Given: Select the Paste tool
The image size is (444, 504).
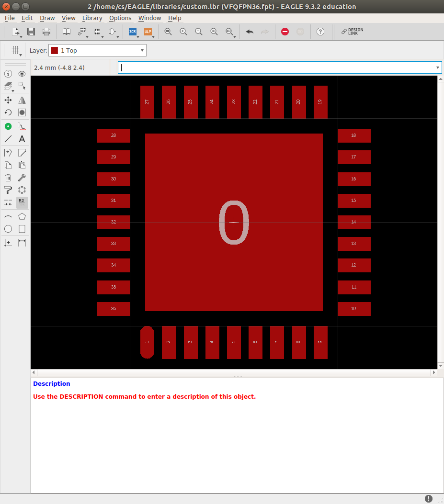Looking at the screenshot, I should point(22,165).
